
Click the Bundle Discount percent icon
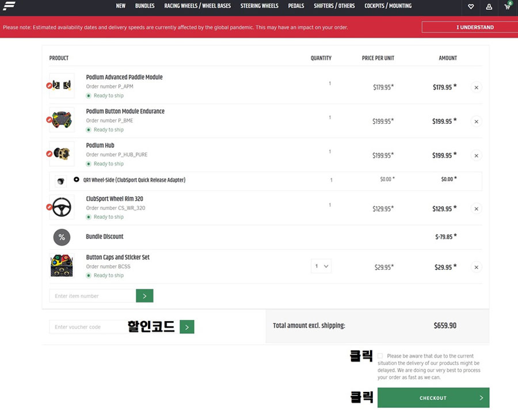(62, 237)
